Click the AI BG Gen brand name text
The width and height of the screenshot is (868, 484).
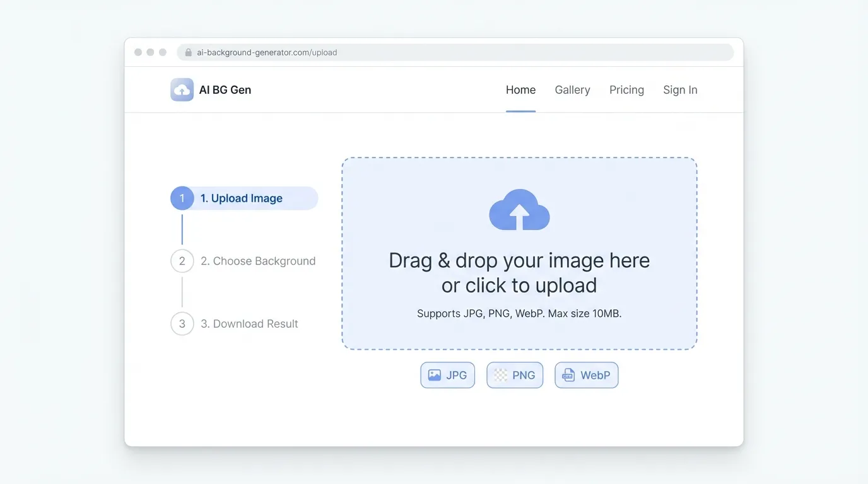point(225,90)
